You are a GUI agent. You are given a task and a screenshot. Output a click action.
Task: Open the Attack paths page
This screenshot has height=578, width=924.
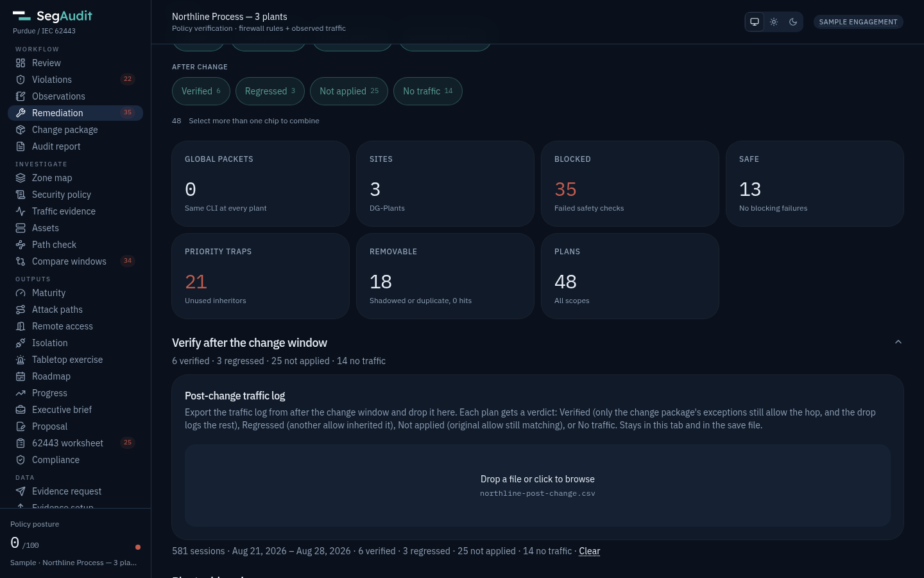pyautogui.click(x=75, y=310)
